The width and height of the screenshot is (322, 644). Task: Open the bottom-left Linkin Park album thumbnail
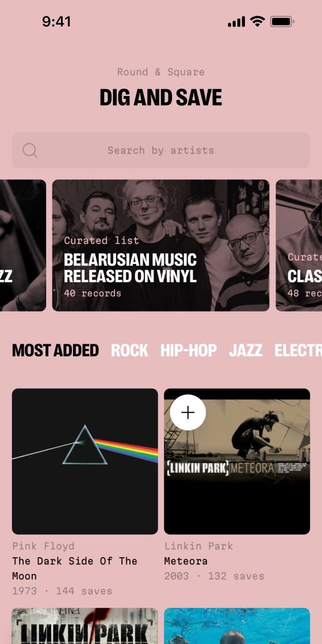[x=85, y=626]
